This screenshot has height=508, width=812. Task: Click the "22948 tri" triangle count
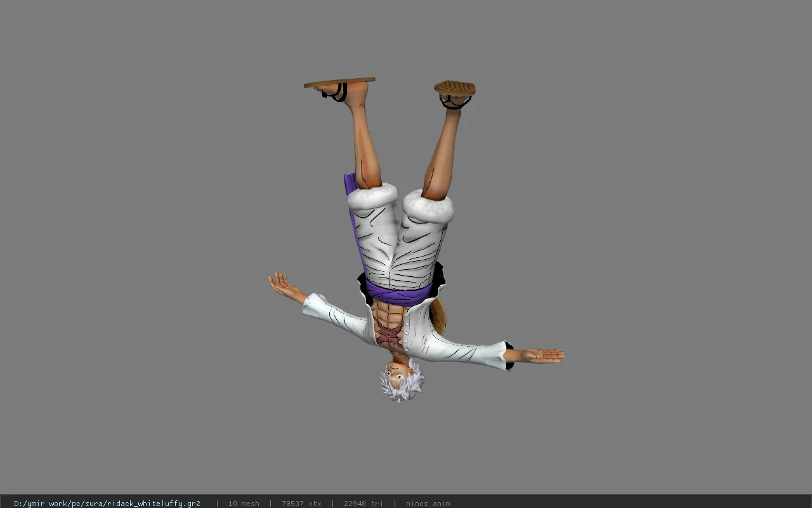(x=363, y=504)
